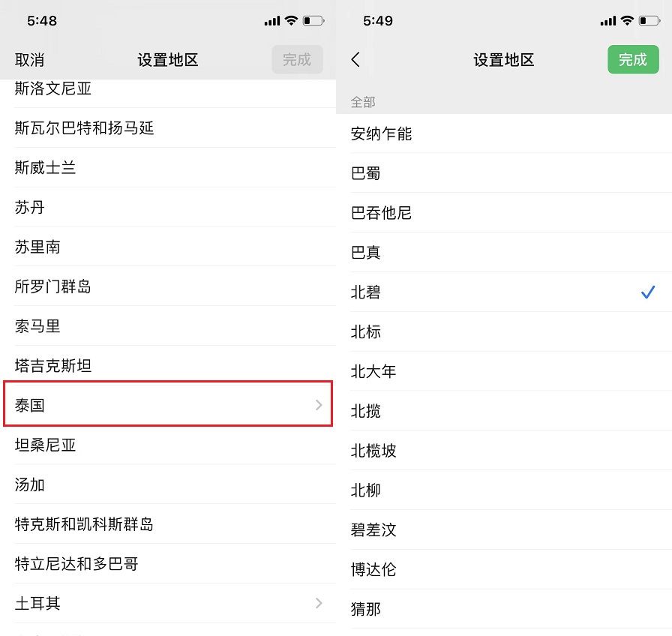Tap the Wi-Fi icon in left status bar
The height and width of the screenshot is (636, 672).
coord(291,21)
